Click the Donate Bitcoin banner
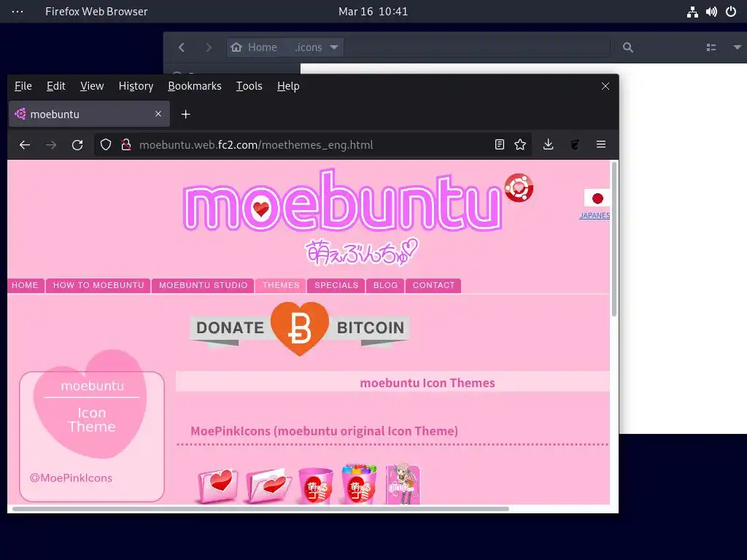The height and width of the screenshot is (560, 747). point(299,329)
